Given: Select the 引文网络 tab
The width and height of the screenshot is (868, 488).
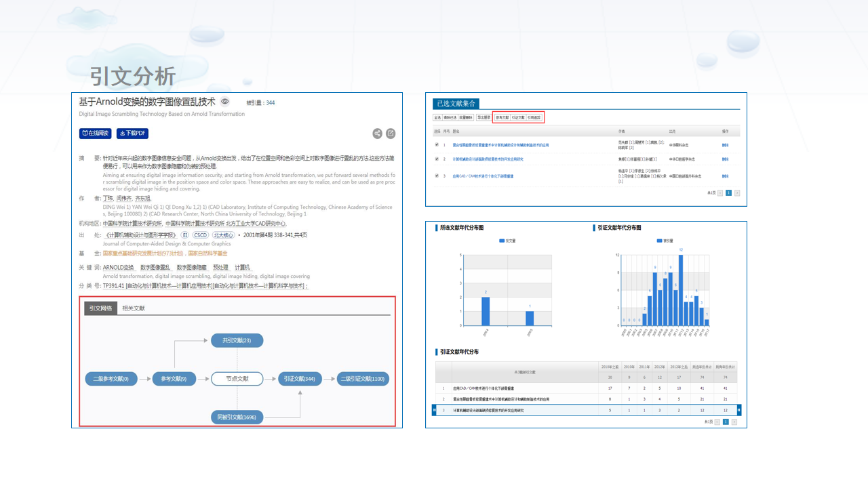Looking at the screenshot, I should click(100, 308).
